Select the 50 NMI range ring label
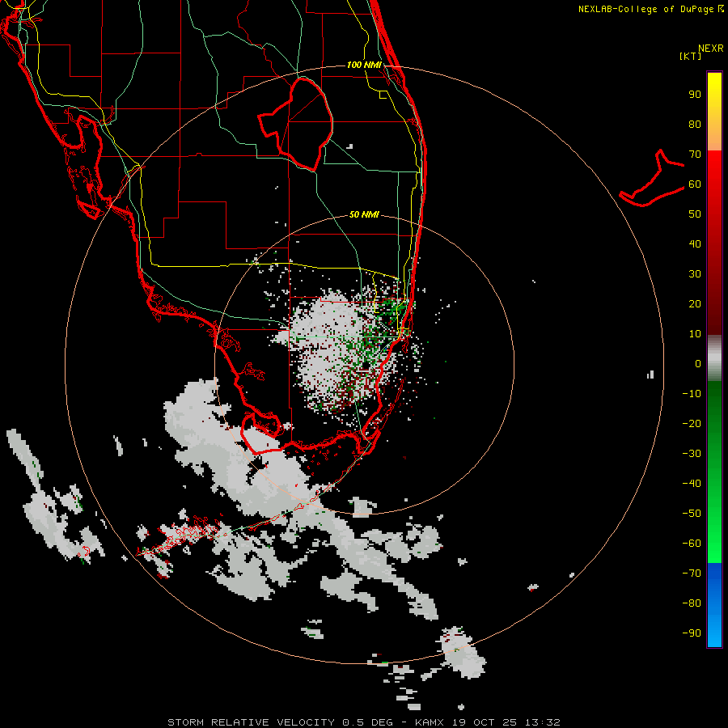The height and width of the screenshot is (728, 728). [364, 214]
